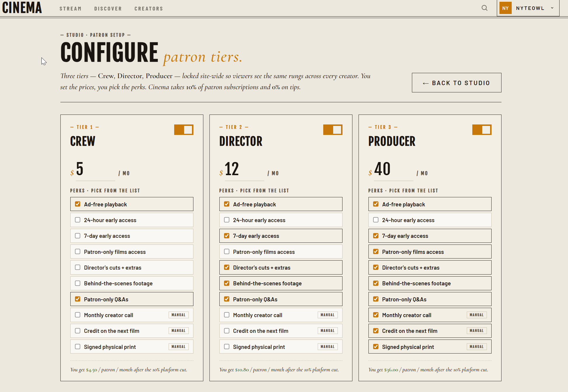Go back to studio
This screenshot has width=568, height=392.
point(457,83)
